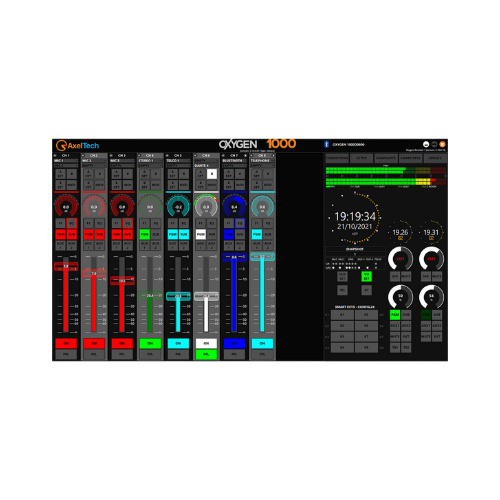Click the green PGM monitor source button
This screenshot has height=500, width=500.
(x=395, y=314)
